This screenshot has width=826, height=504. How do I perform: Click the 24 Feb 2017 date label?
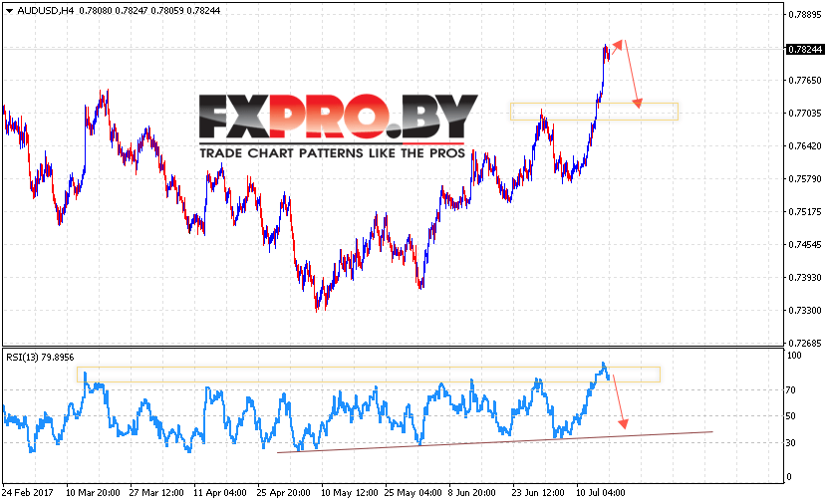[28, 493]
